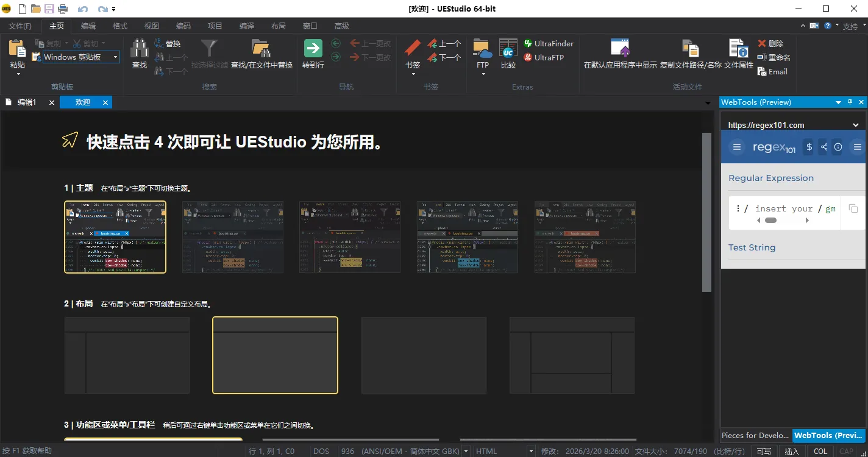Screen dimensions: 868x457
Task: Click the Test String link in regex panel
Action: (x=752, y=247)
